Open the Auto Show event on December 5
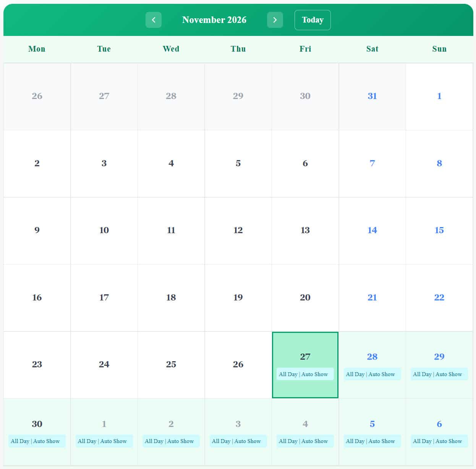This screenshot has width=476, height=469. point(372,441)
